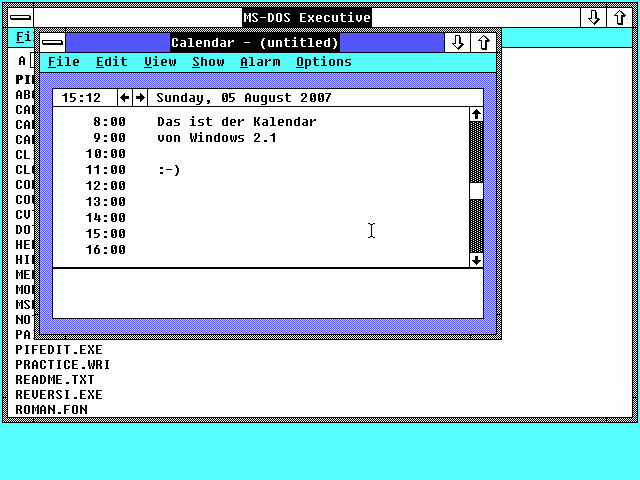Viewport: 640px width, 480px height.
Task: Select REVERSI.EXE in MS-DOS Executive
Action: coord(58,395)
